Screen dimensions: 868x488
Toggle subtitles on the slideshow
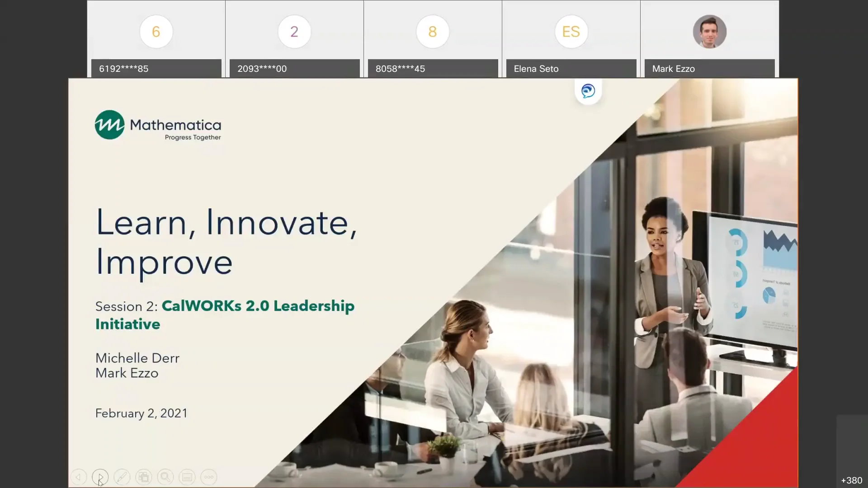(x=187, y=477)
